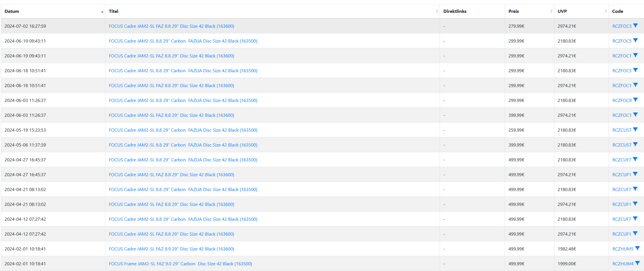Click the filter icon in the 2024-05-19 row
This screenshot has height=271, width=644.
635,129
